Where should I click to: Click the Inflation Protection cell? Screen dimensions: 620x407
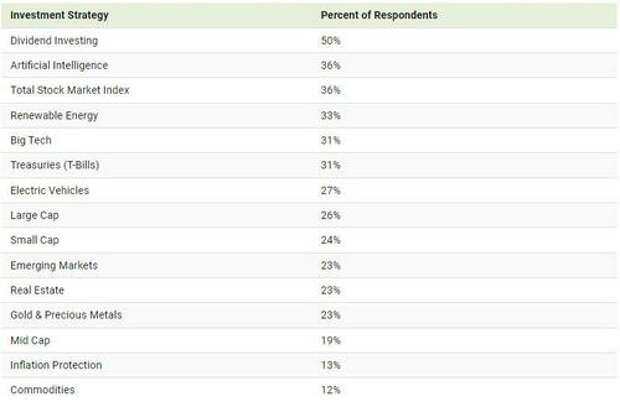click(56, 365)
